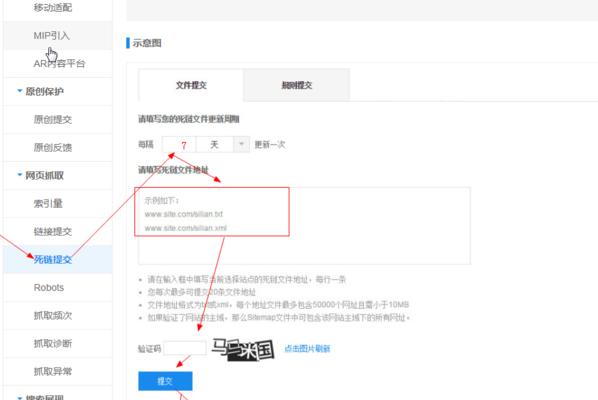The width and height of the screenshot is (598, 400).
Task: Switch to the 规则提交 tab
Action: (296, 85)
